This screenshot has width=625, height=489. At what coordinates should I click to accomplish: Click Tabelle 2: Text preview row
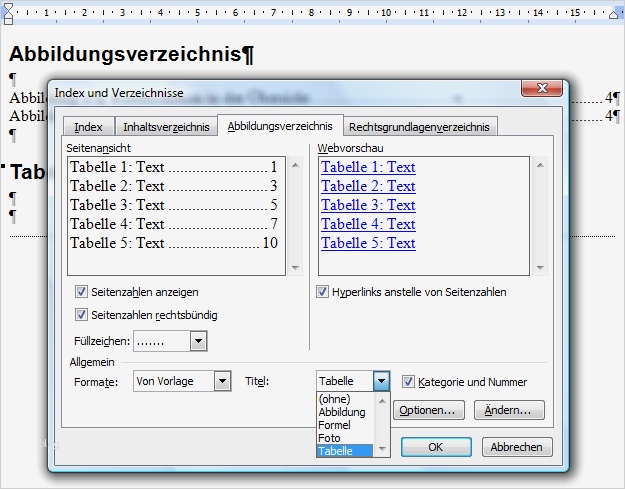click(173, 186)
